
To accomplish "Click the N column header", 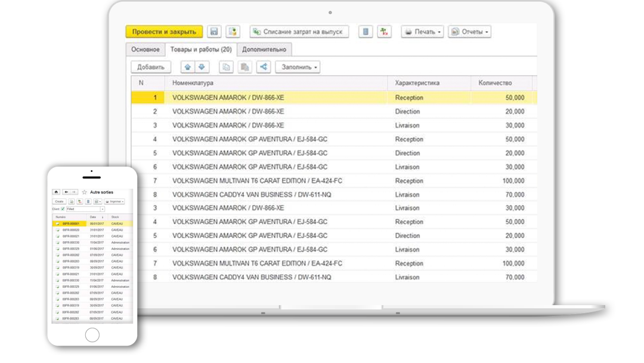I will pos(148,83).
